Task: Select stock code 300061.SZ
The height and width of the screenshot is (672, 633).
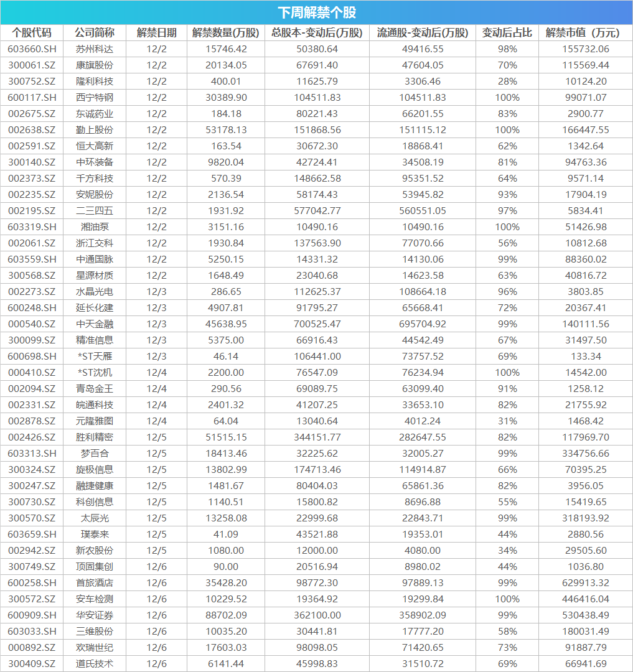Action: (x=32, y=65)
